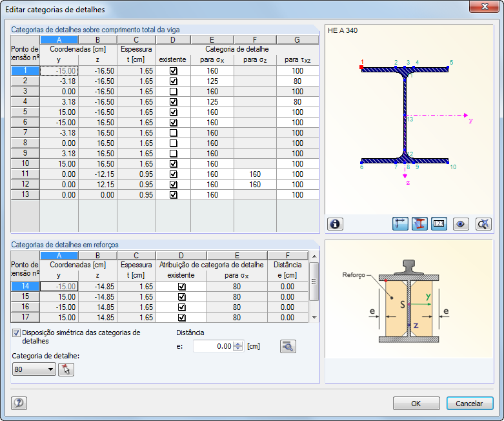Click z value 12.15 for point 12
The width and height of the screenshot is (504, 421).
[97, 184]
